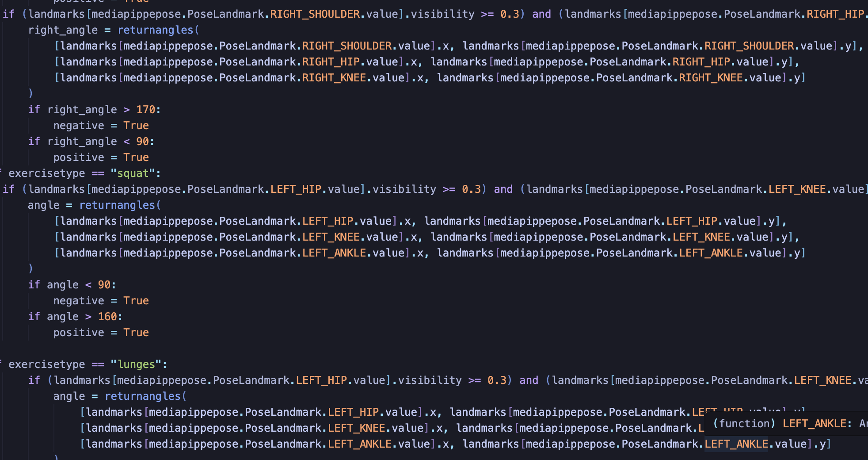Click LEFT_KNEE at end of lunges if condition
868x460 pixels.
pyautogui.click(x=822, y=380)
